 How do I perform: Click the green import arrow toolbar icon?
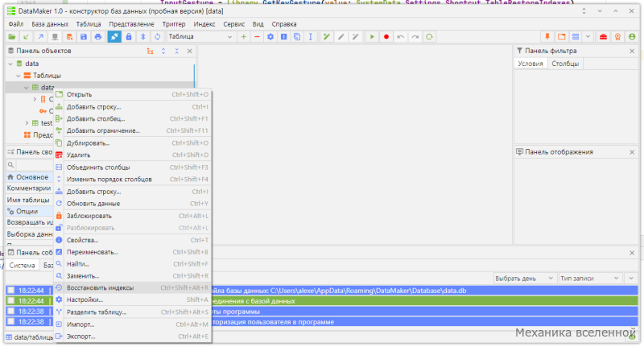click(x=27, y=37)
